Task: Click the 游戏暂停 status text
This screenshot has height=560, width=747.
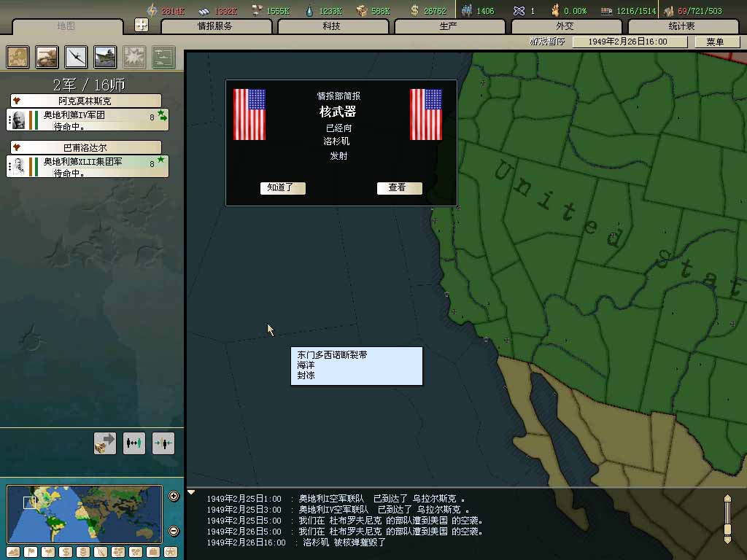Action: pyautogui.click(x=547, y=42)
